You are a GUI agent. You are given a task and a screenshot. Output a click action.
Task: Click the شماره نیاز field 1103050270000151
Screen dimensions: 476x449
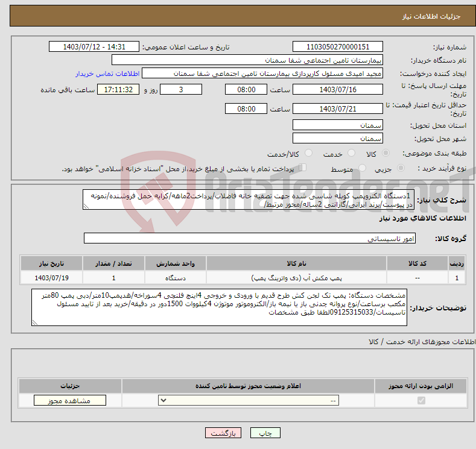338,46
